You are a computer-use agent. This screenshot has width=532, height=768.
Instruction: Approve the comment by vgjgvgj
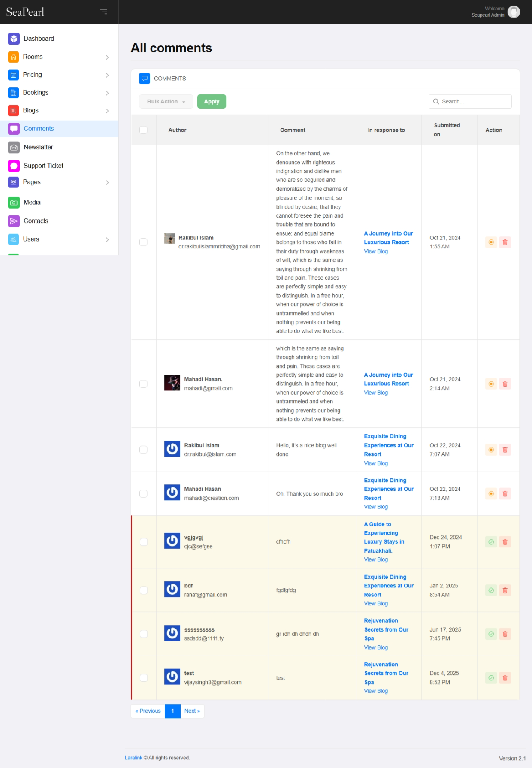click(491, 542)
